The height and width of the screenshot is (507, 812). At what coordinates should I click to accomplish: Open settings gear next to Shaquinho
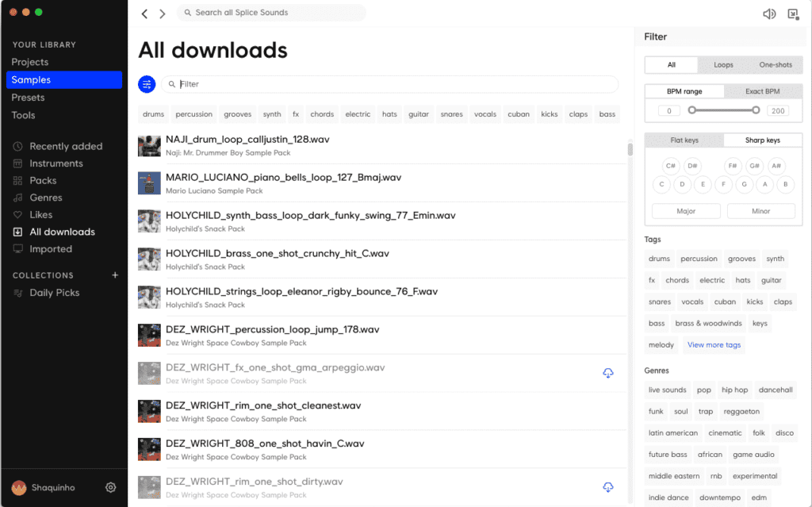coord(110,487)
